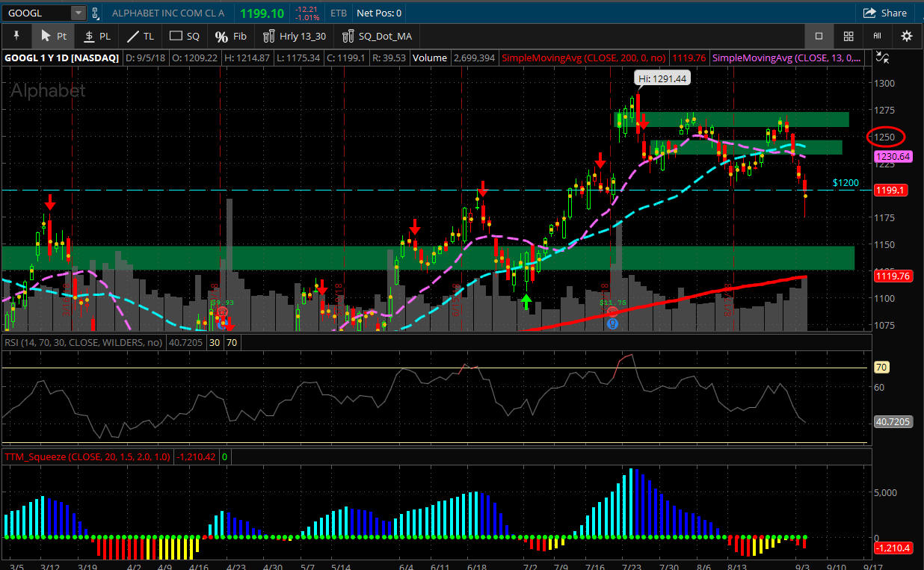Load the SQ_Dot_MA study set
The image size is (924, 570).
click(x=376, y=36)
